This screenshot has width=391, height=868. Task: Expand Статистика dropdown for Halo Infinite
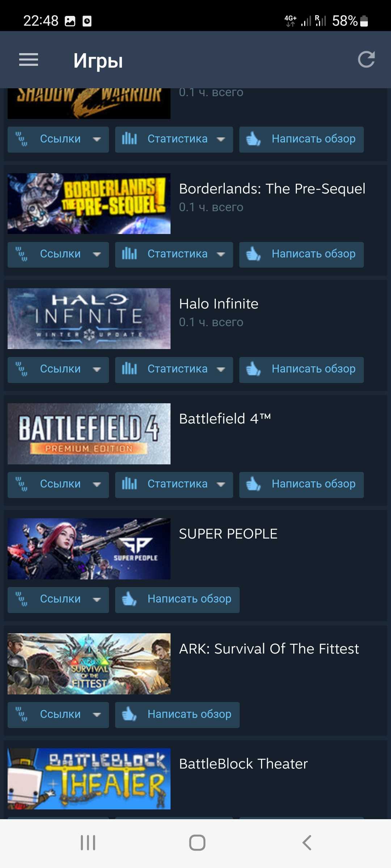click(x=174, y=370)
